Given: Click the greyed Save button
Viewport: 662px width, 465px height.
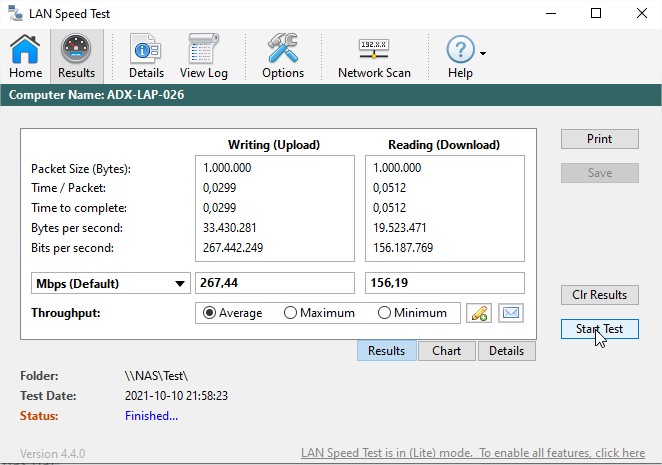Looking at the screenshot, I should (600, 173).
